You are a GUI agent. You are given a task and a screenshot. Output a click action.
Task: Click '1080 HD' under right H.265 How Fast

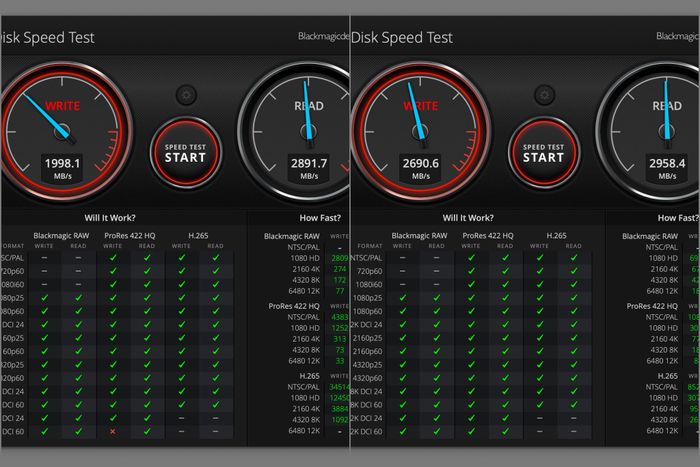coord(663,398)
